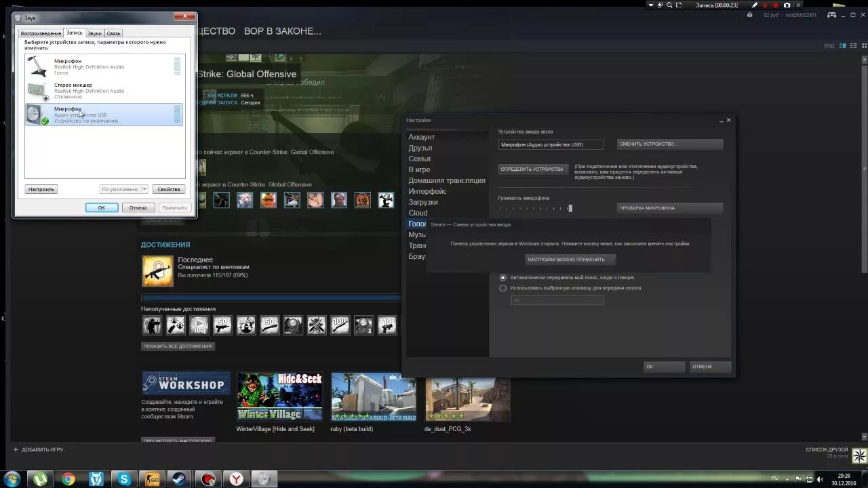Open Семья settings category
Viewport: 868px width, 488px height.
420,159
